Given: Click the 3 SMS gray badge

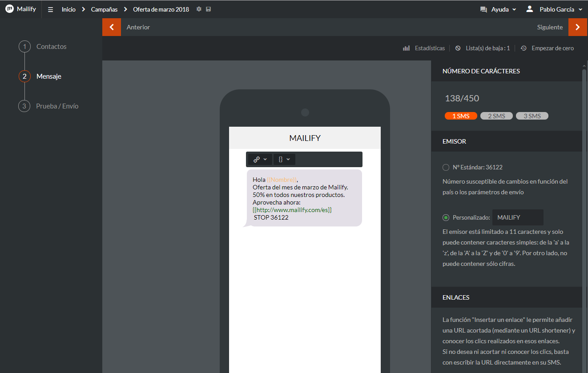Looking at the screenshot, I should [532, 116].
